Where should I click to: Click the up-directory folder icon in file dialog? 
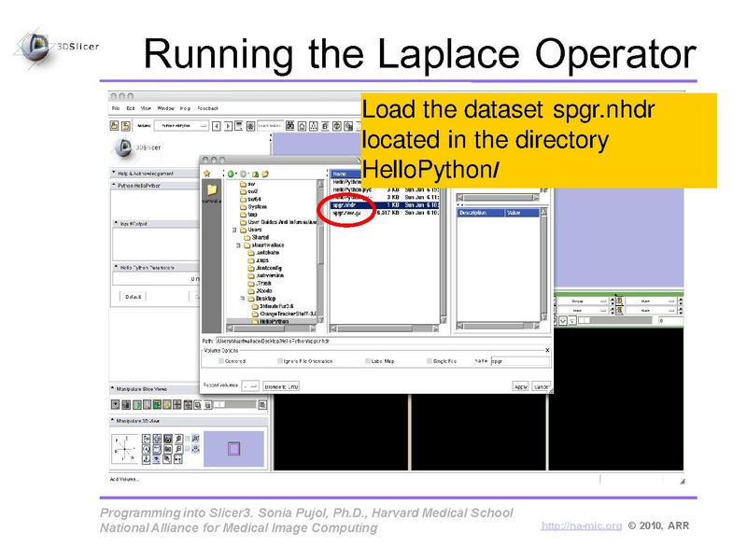tap(255, 174)
